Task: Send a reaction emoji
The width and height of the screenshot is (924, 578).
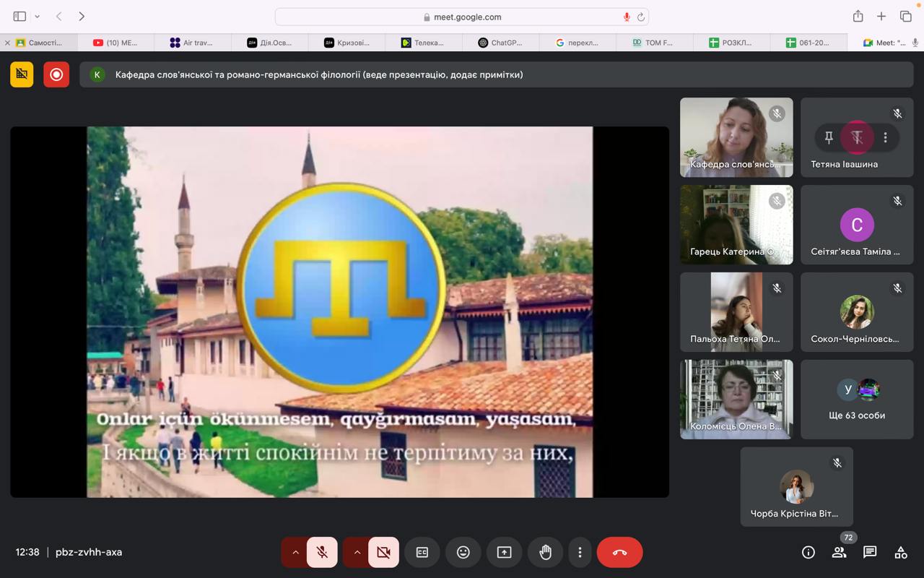Action: [463, 552]
